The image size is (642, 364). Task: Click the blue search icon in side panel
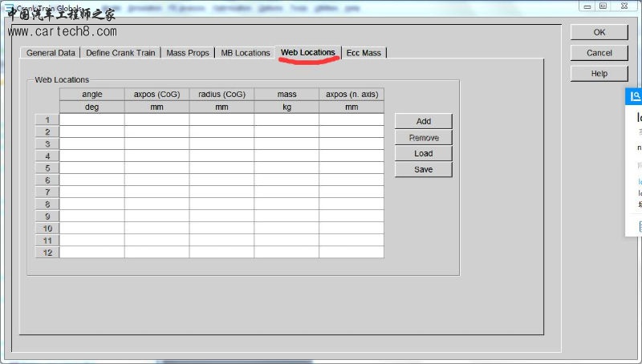634,96
